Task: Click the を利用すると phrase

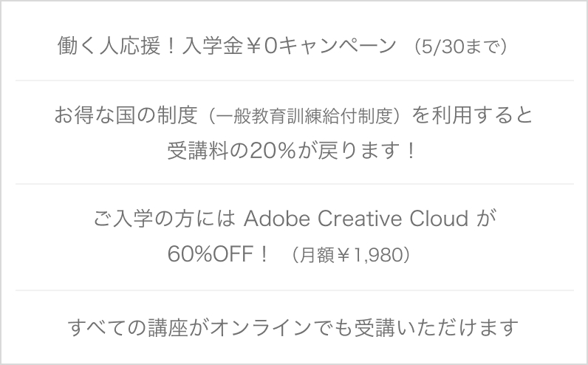Action: point(472,115)
